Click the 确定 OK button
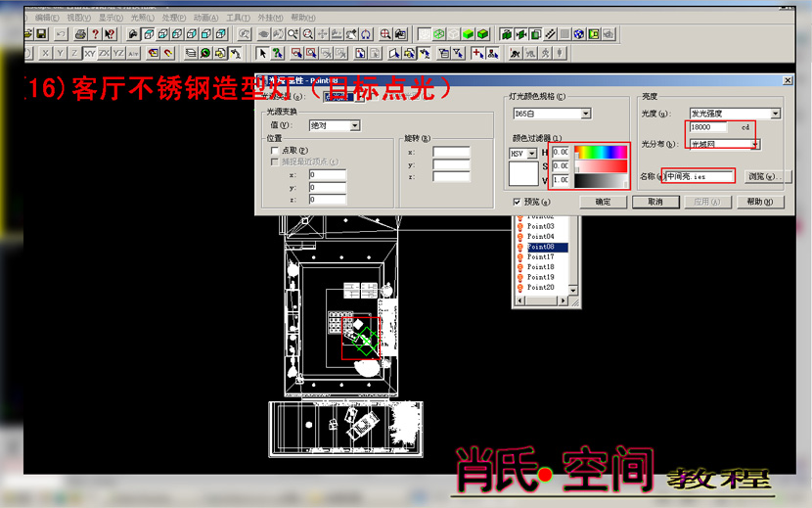The height and width of the screenshot is (508, 812). coord(603,202)
